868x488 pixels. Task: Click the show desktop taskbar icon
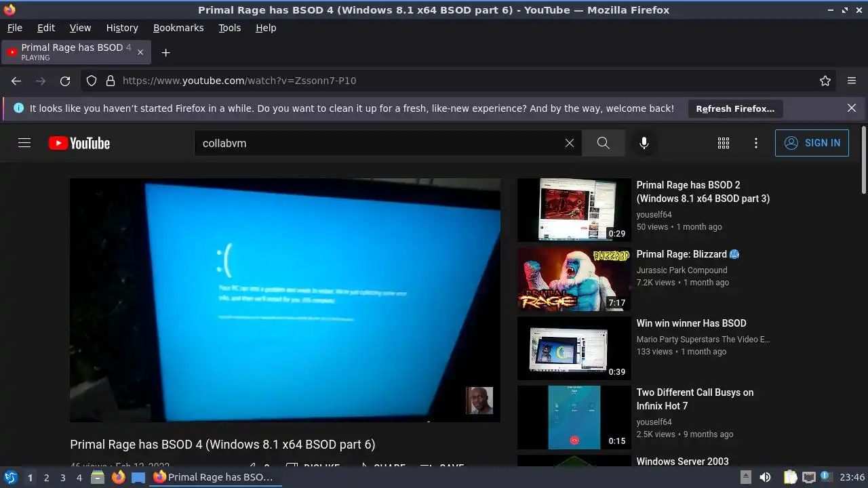coord(138,477)
